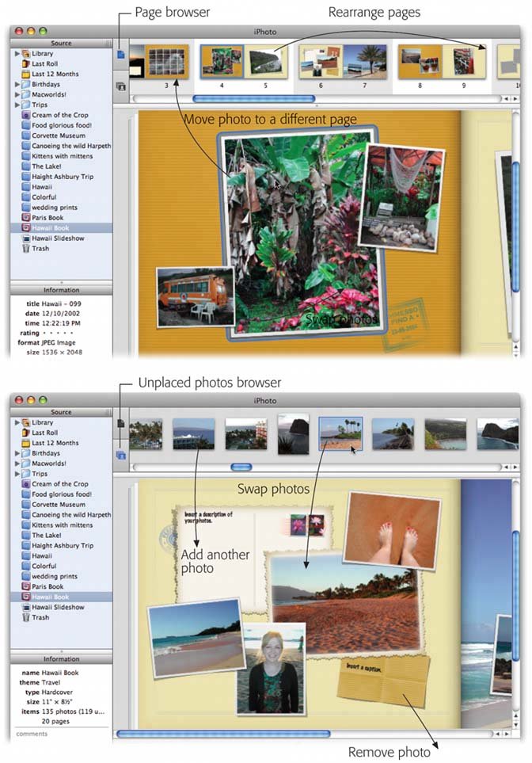
Task: Select the portrait of the blonde woman
Action: [x=272, y=669]
